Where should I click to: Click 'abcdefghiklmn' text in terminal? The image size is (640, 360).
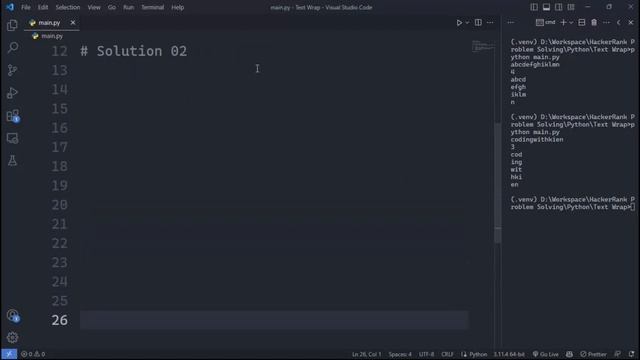535,64
